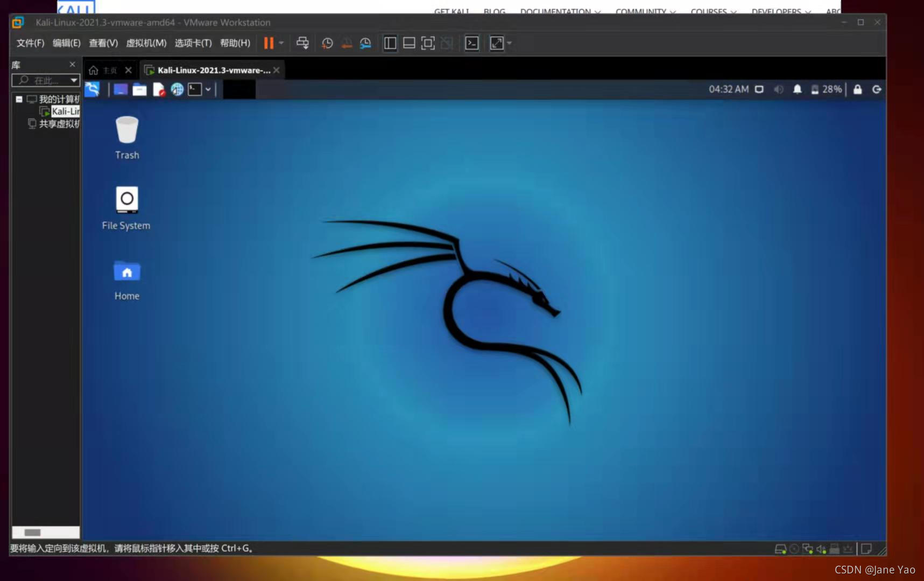Lock the Kali screen with padlock icon
This screenshot has height=581, width=924.
click(857, 89)
